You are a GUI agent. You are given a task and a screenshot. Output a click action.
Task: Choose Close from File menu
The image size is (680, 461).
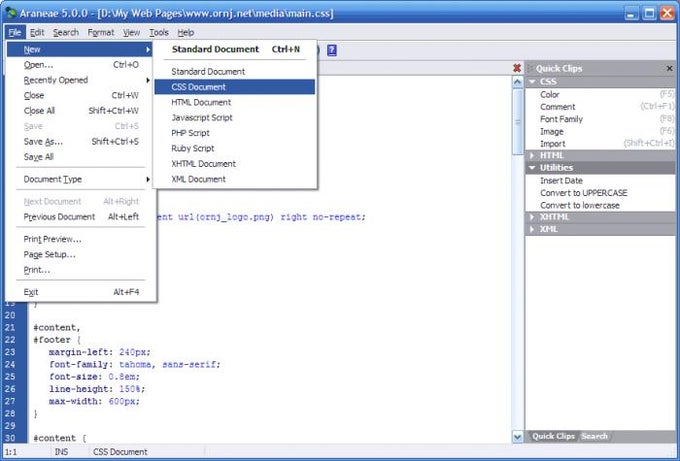coord(80,95)
